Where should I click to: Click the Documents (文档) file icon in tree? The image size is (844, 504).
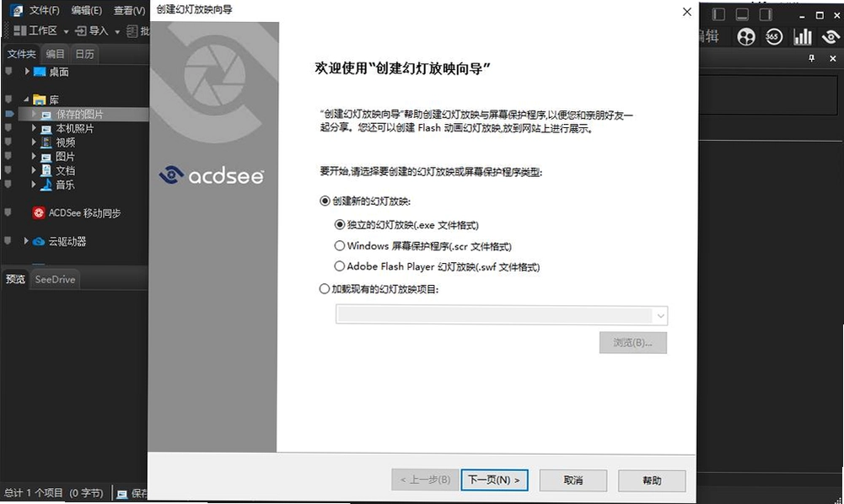tap(46, 170)
